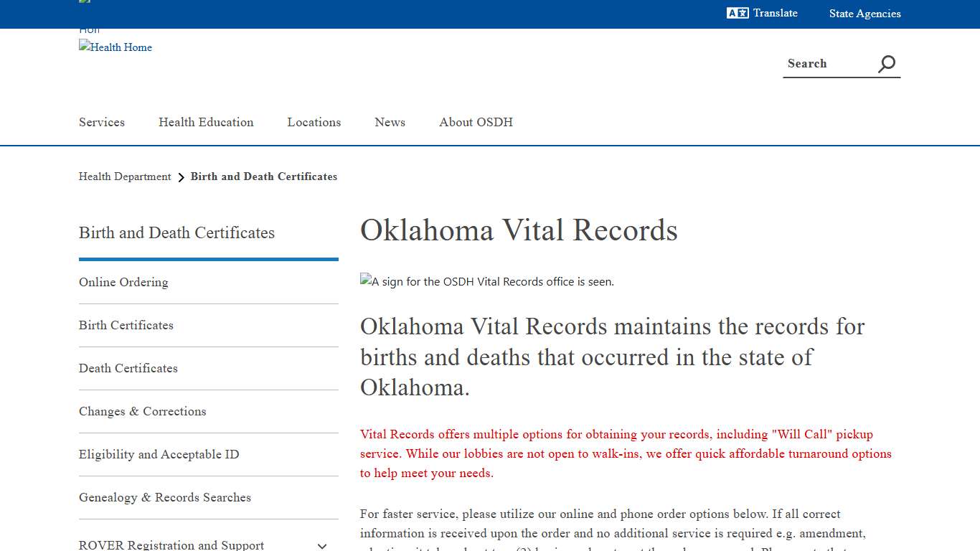This screenshot has height=551, width=980.
Task: Open Death Certificates sidebar link
Action: 128,368
